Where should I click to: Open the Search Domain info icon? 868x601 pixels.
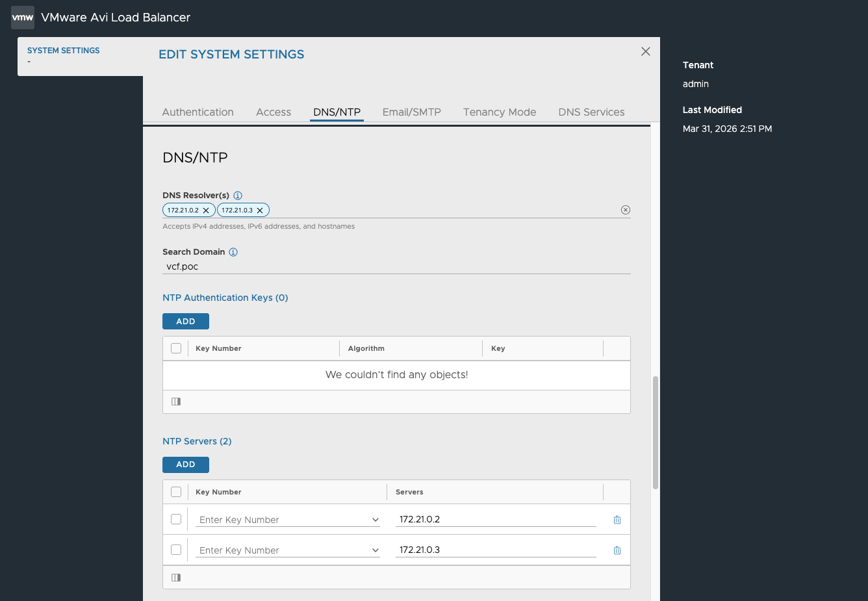(x=233, y=252)
